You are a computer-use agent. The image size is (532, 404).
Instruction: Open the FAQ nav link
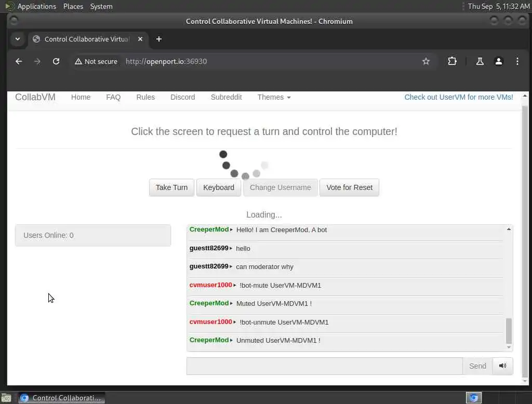point(113,97)
